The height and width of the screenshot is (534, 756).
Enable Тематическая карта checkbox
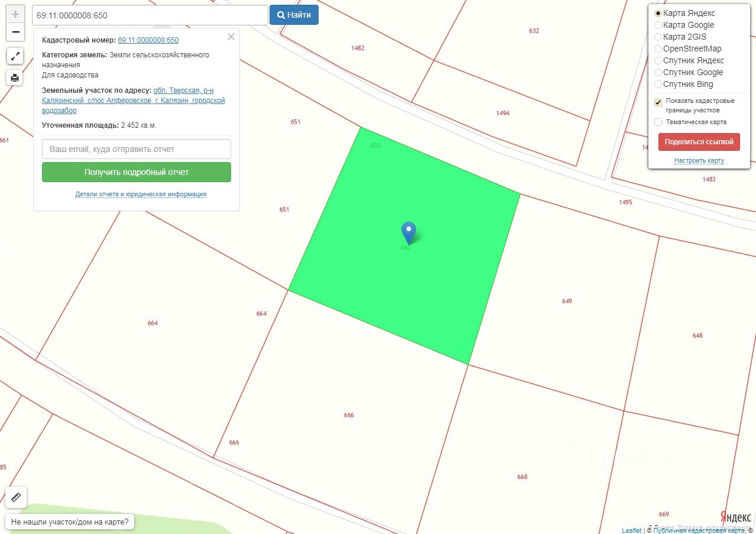coord(658,122)
